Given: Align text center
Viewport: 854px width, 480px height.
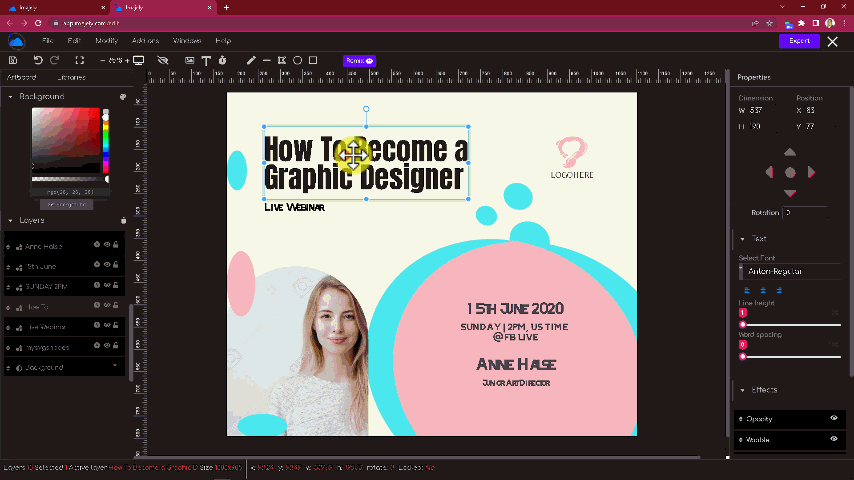Looking at the screenshot, I should click(x=763, y=290).
